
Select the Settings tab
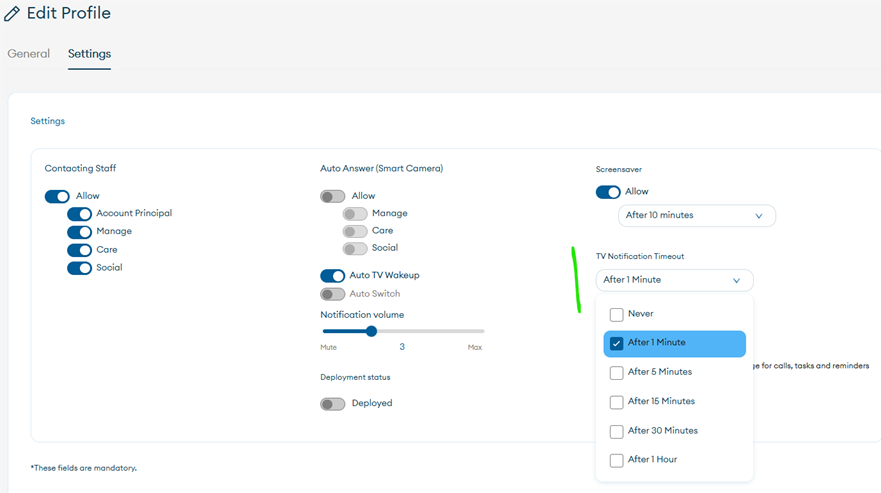coord(89,54)
